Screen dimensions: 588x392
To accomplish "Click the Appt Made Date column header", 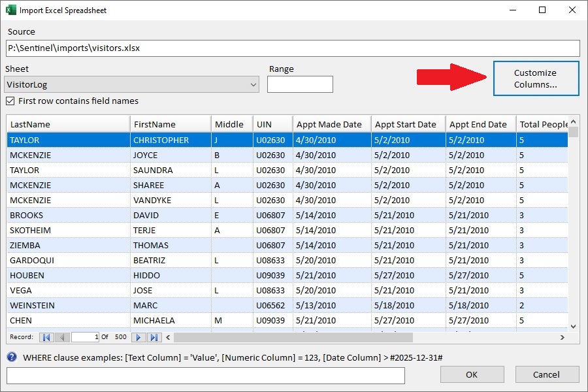I will click(x=332, y=124).
